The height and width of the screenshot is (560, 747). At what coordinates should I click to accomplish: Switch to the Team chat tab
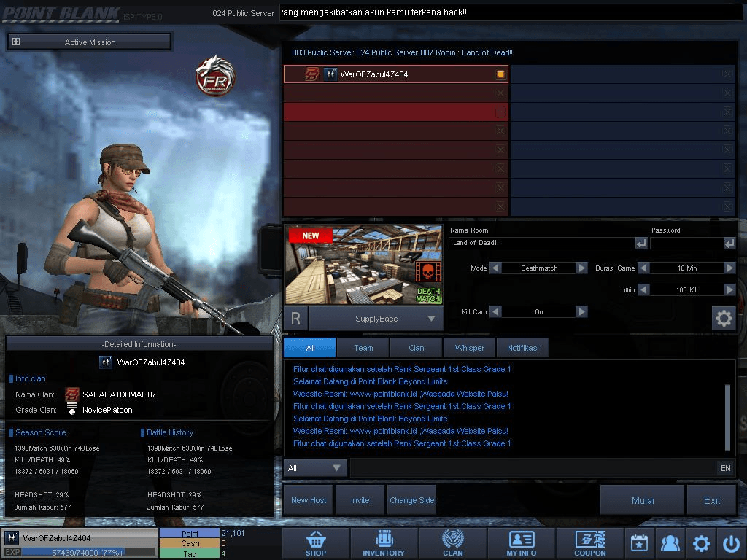point(363,348)
